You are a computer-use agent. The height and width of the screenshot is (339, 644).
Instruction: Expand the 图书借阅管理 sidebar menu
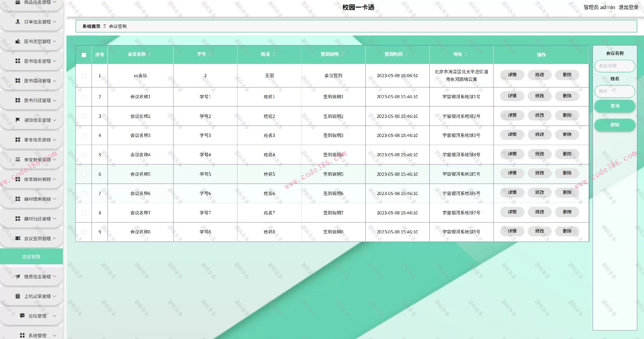tap(37, 81)
